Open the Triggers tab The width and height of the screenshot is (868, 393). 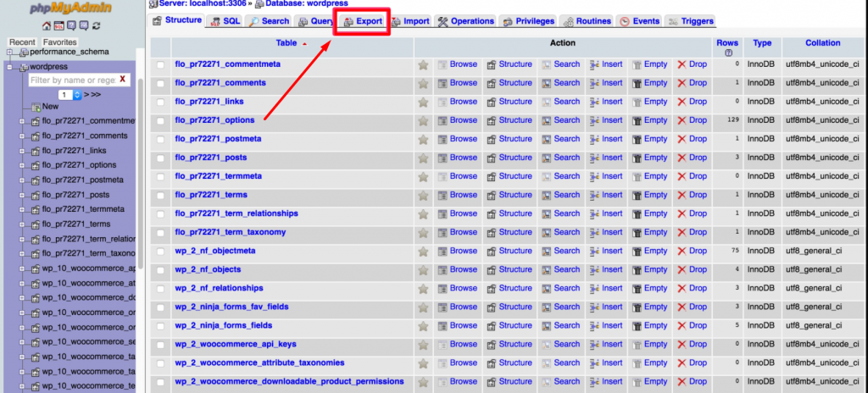tap(692, 21)
